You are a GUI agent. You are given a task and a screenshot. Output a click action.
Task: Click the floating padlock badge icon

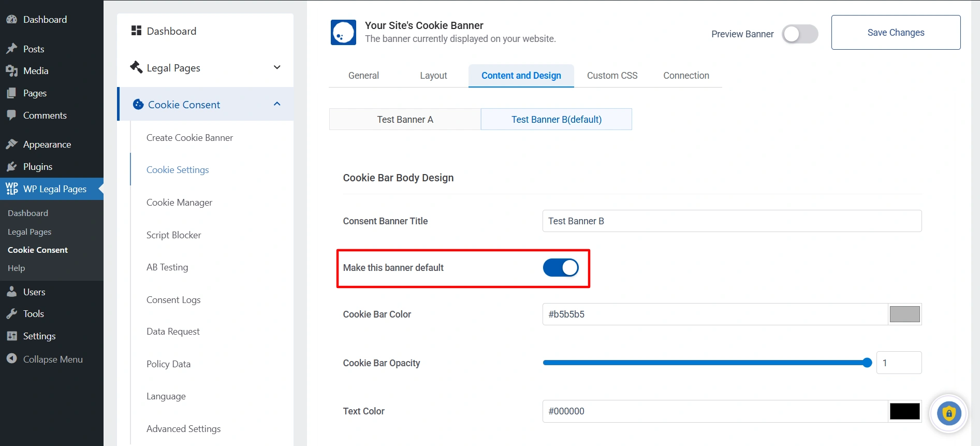pyautogui.click(x=948, y=413)
